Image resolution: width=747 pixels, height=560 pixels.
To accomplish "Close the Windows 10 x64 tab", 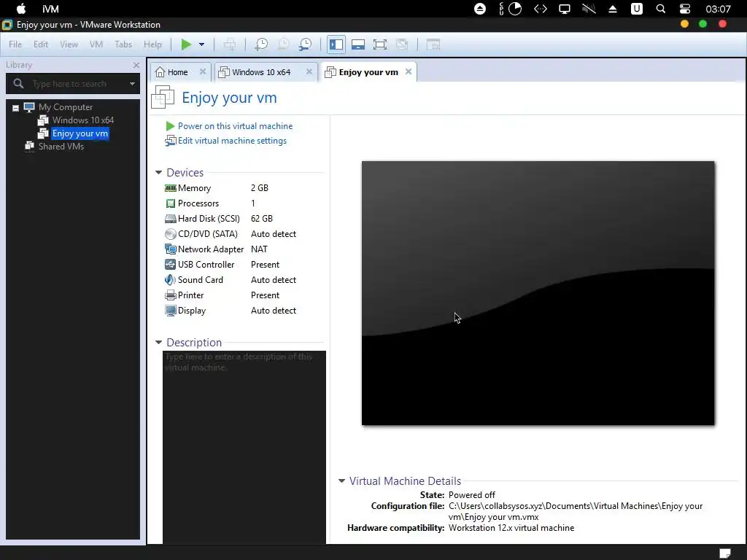I will pyautogui.click(x=309, y=71).
